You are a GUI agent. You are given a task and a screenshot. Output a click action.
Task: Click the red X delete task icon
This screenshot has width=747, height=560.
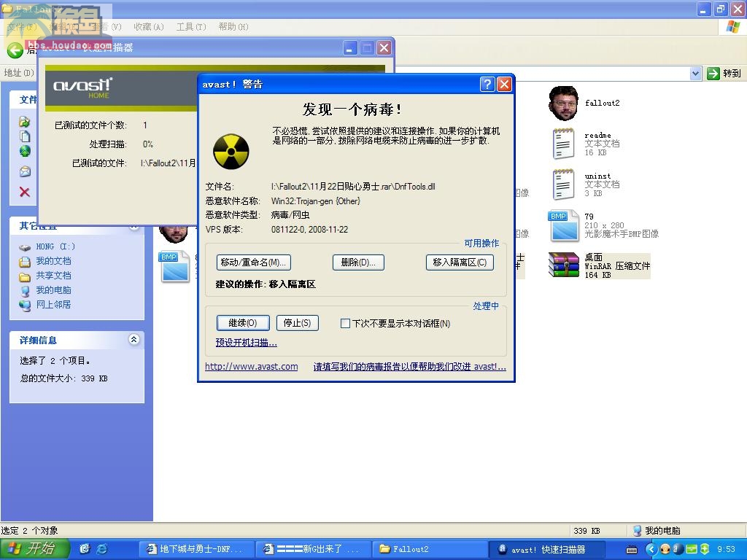[x=25, y=192]
